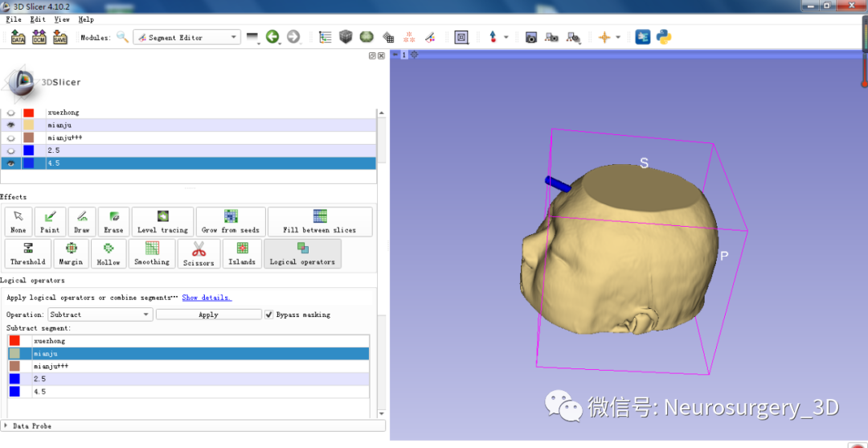This screenshot has width=868, height=448.
Task: Open the crosshair options dropdown arrow
Action: click(618, 37)
